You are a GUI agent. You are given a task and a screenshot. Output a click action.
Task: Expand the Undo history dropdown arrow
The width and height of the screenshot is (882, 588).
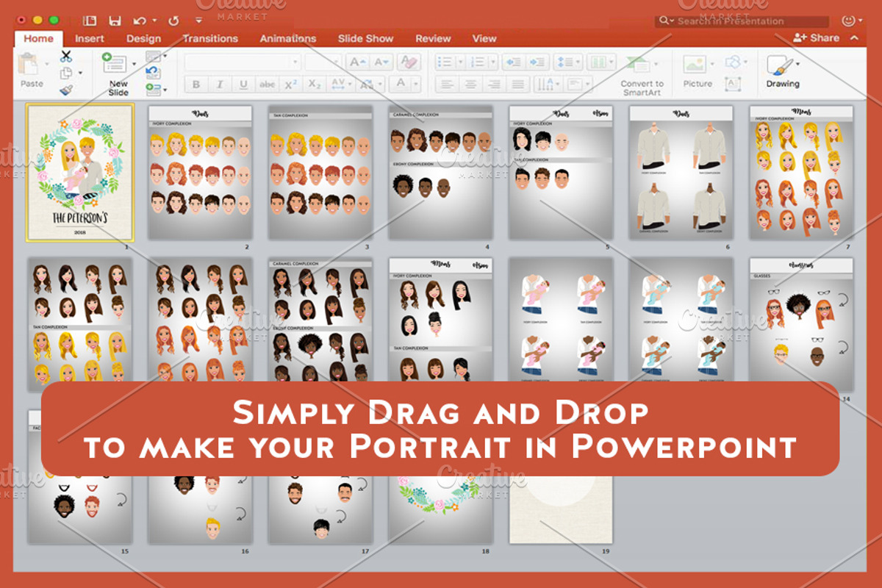click(153, 21)
